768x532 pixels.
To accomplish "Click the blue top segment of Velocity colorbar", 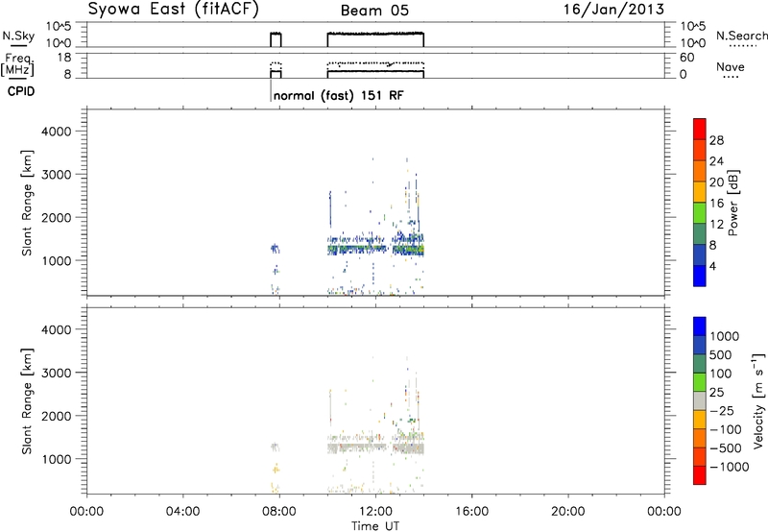I will point(700,326).
